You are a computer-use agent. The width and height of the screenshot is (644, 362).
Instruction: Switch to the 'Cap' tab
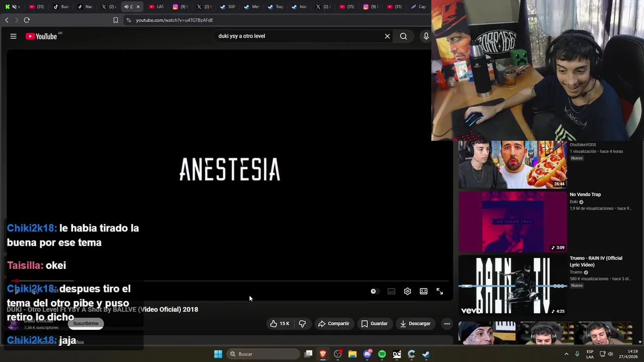pos(418,7)
